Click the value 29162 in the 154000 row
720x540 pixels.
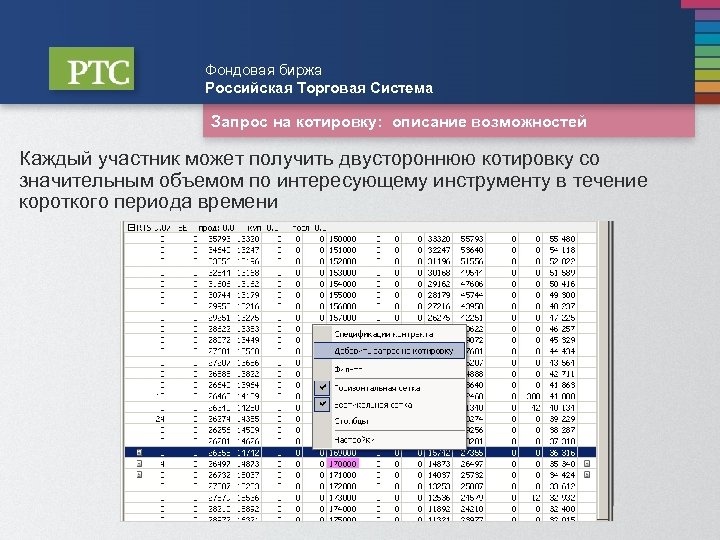[439, 284]
